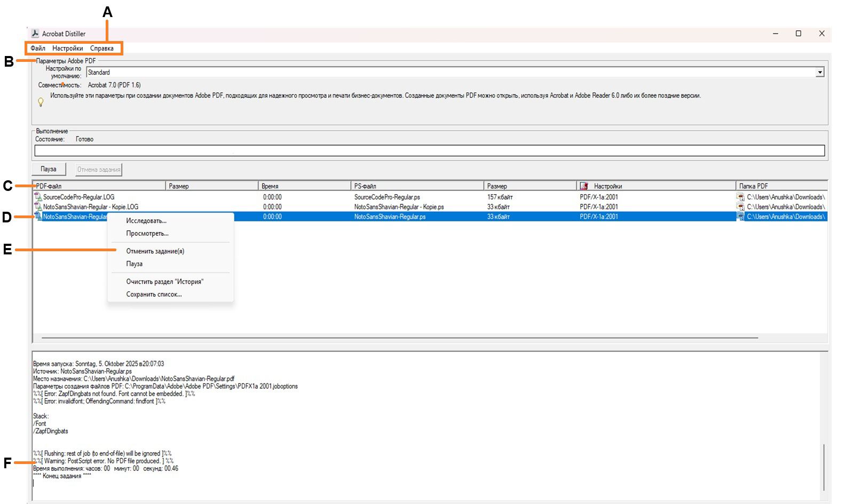854x504 pixels.
Task: Click the Конец задания log line
Action: 62,476
